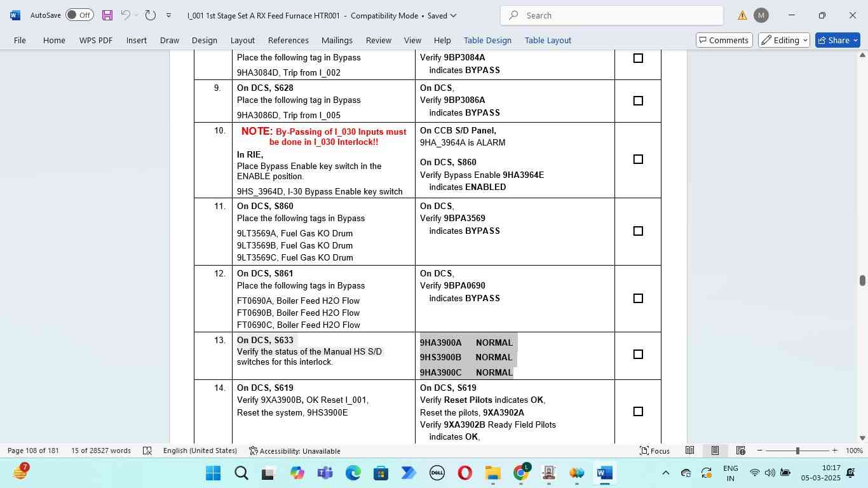Click English (United States) language status
868x488 pixels.
click(x=200, y=451)
